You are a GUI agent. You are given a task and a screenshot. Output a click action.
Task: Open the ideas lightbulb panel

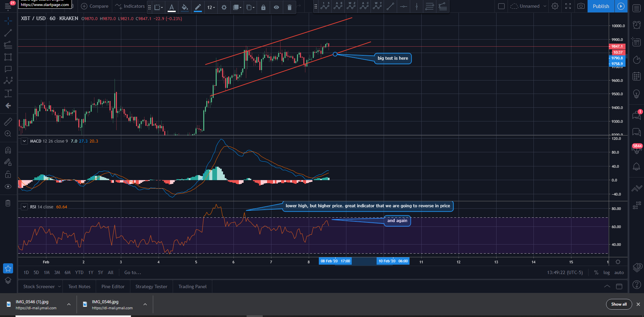pos(637,94)
